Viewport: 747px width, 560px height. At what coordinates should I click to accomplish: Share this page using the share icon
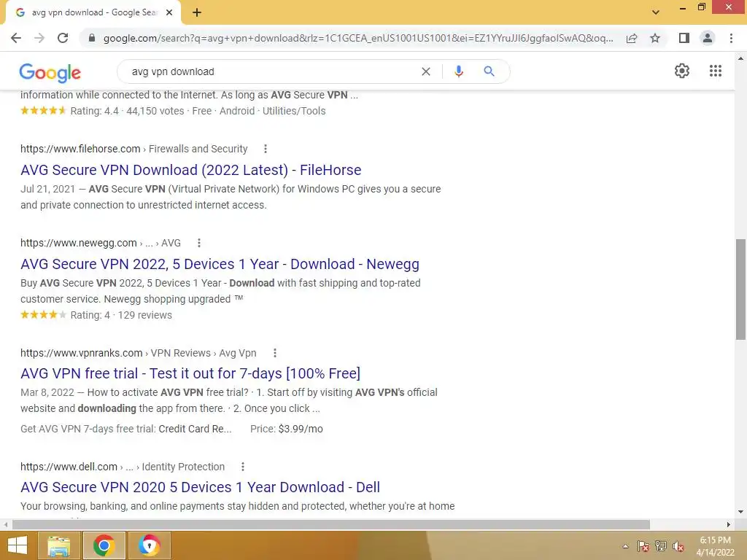[x=632, y=38]
